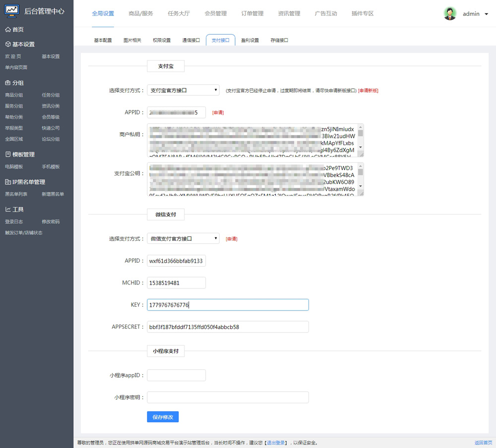This screenshot has width=496, height=448.
Task: Switch to the 通信接口 tab
Action: click(191, 40)
